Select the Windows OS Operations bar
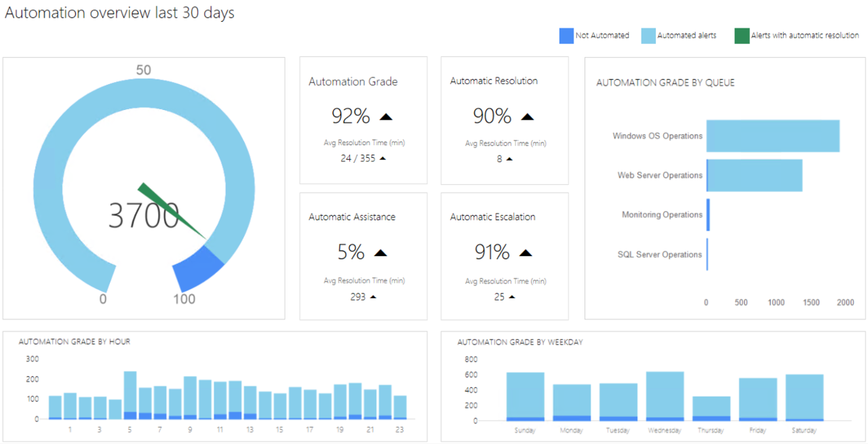This screenshot has width=868, height=444. (772, 136)
